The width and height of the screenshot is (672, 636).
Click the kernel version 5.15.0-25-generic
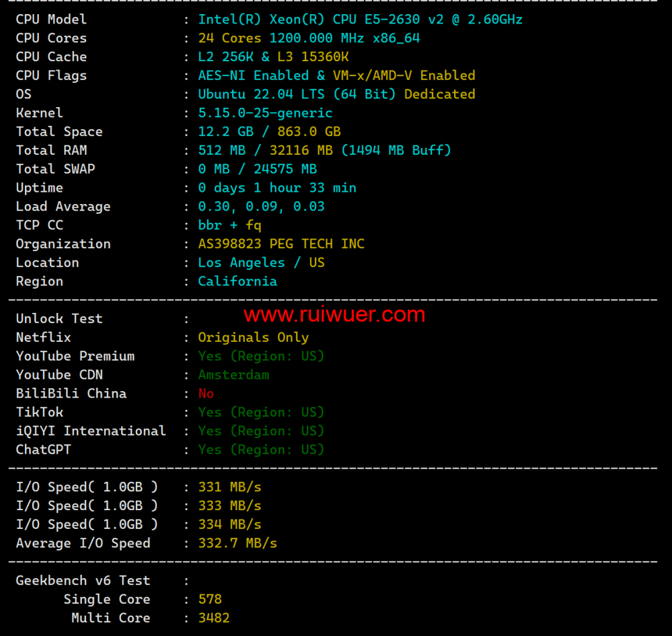tap(265, 113)
